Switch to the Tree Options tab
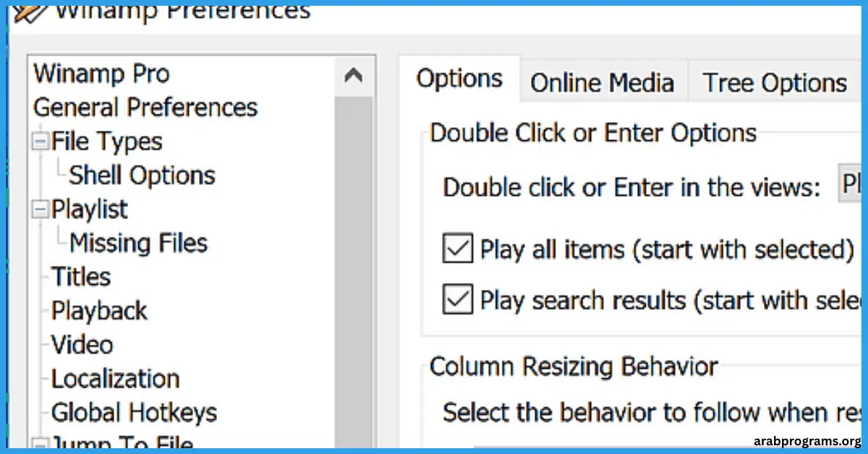The image size is (868, 454). (774, 83)
